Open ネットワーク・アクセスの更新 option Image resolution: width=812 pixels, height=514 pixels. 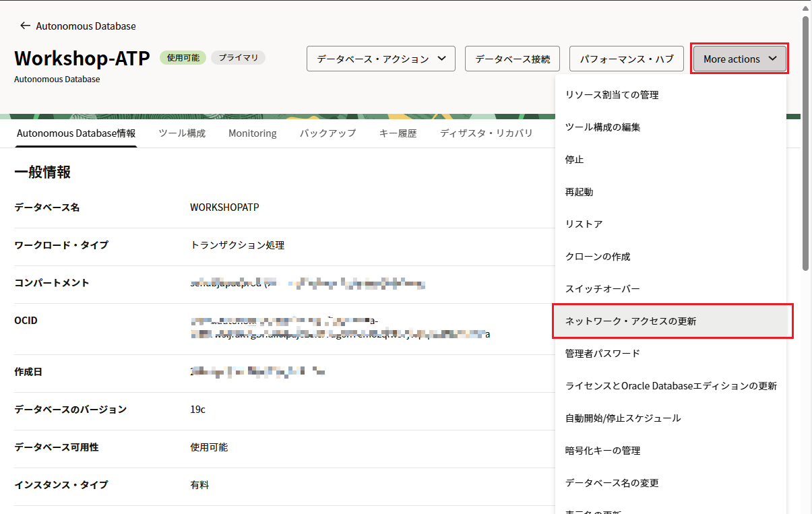pos(631,321)
